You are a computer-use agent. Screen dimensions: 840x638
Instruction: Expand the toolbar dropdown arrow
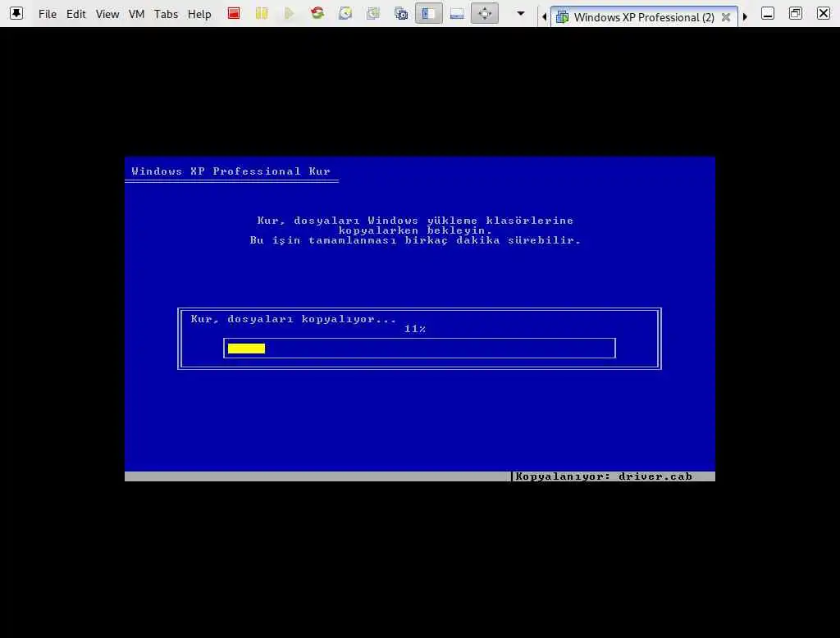520,13
